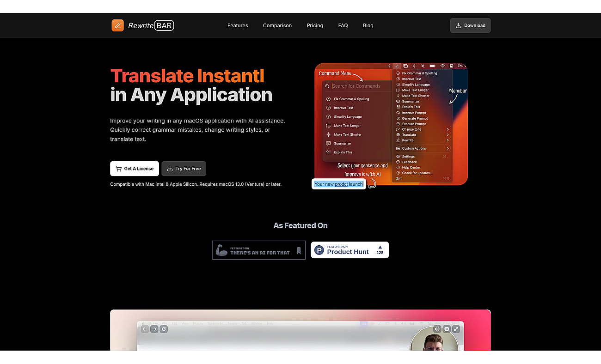Open Control Center icon in the menubar
This screenshot has height=364, width=601.
pyautogui.click(x=451, y=66)
